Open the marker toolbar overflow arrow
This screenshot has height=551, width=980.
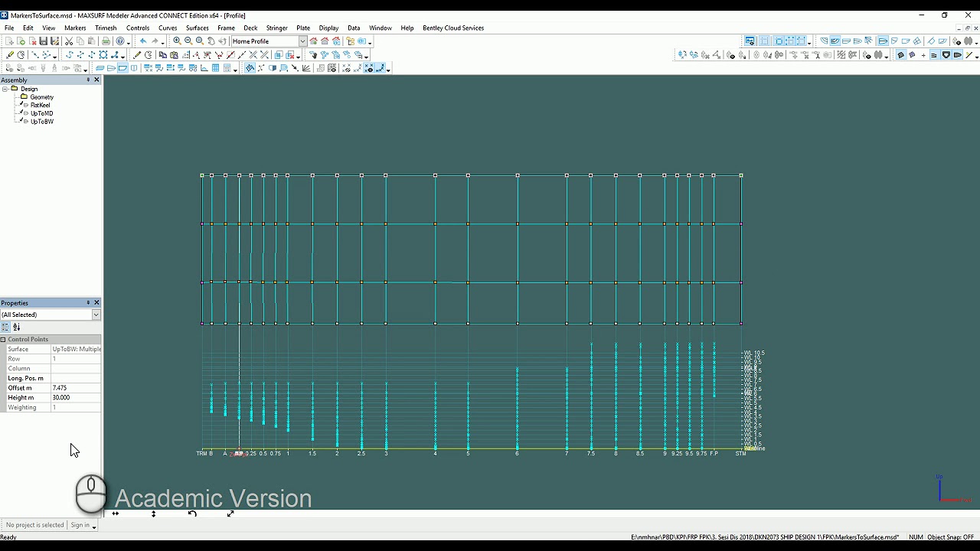click(55, 57)
